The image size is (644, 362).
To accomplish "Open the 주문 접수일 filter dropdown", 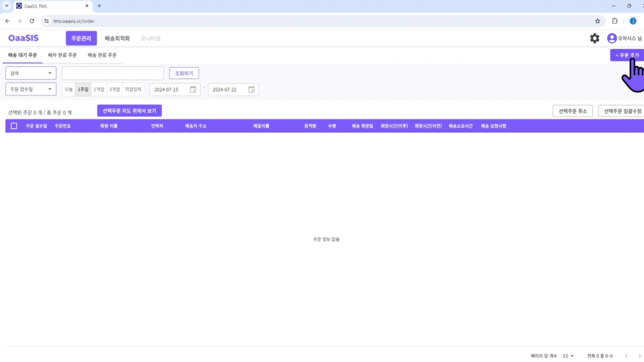I will click(x=31, y=90).
